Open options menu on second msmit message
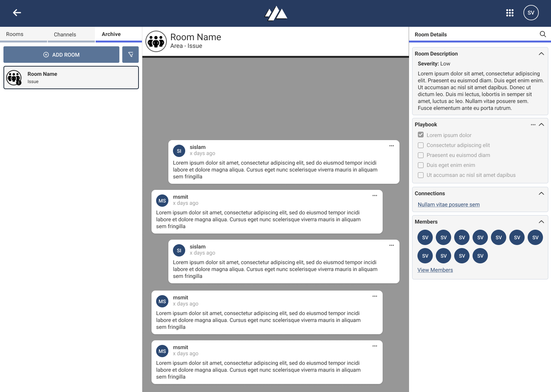This screenshot has width=551, height=392. (x=375, y=296)
